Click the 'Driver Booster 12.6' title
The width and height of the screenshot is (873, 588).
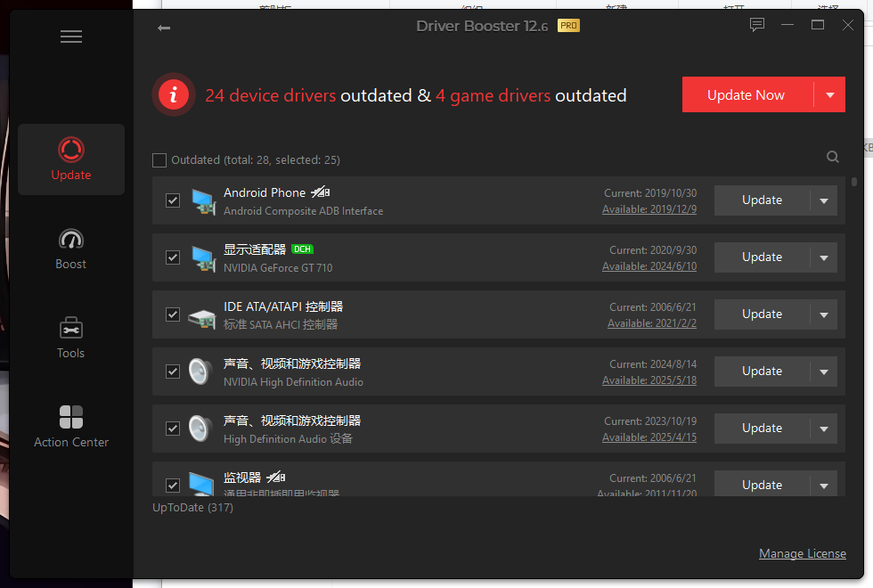point(482,26)
